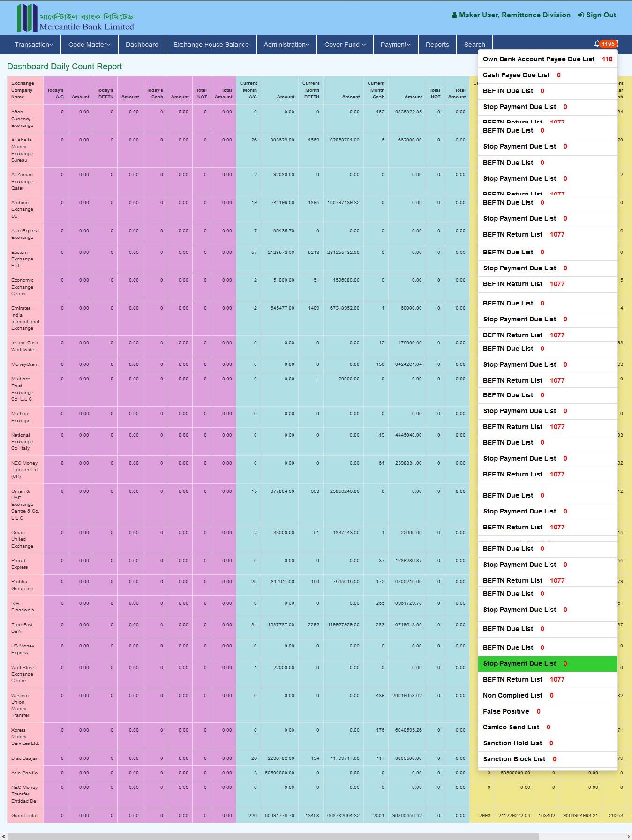Click the Mercantile Bank Limited logo

[x=75, y=18]
